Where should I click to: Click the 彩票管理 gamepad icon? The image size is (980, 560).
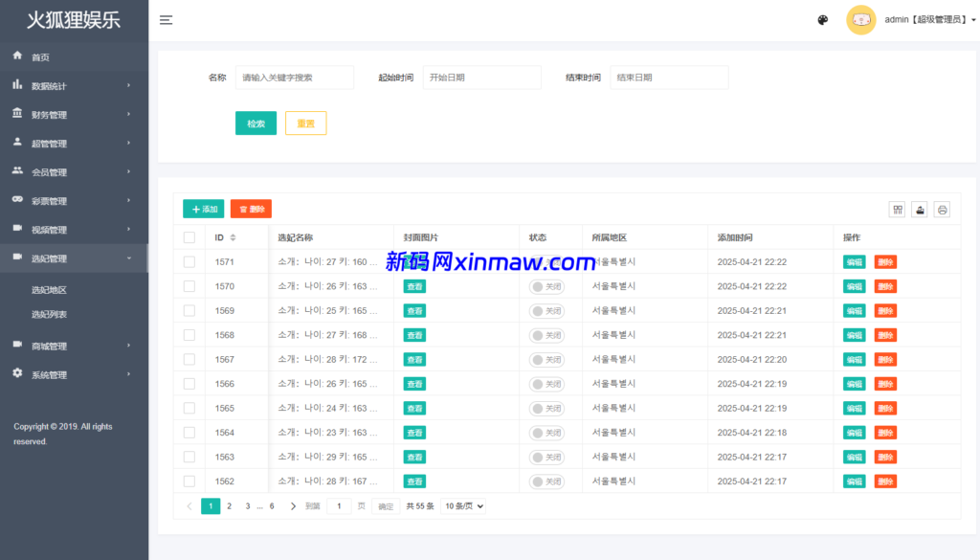pos(17,199)
